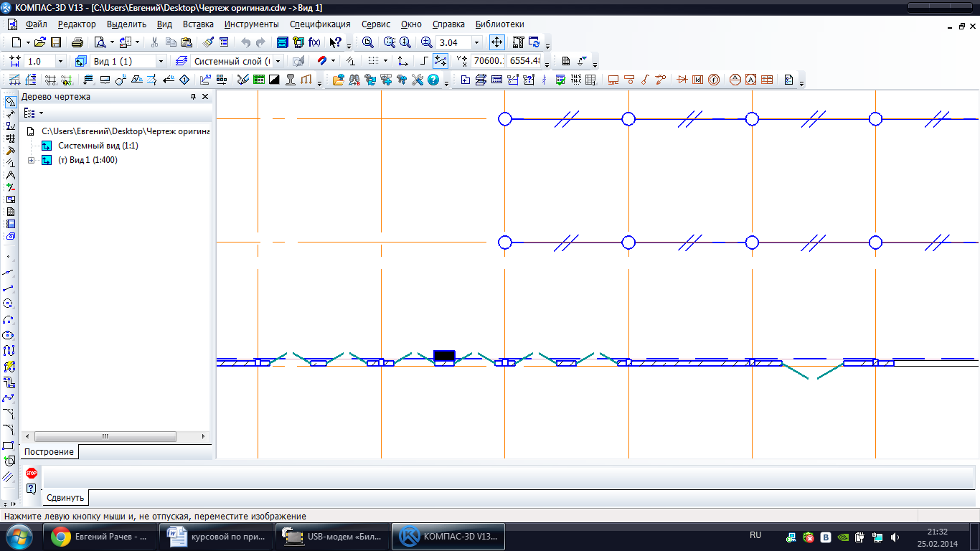Open the snapping magnet dropdown arrow
Viewport: 980px width, 551px height.
coord(333,61)
